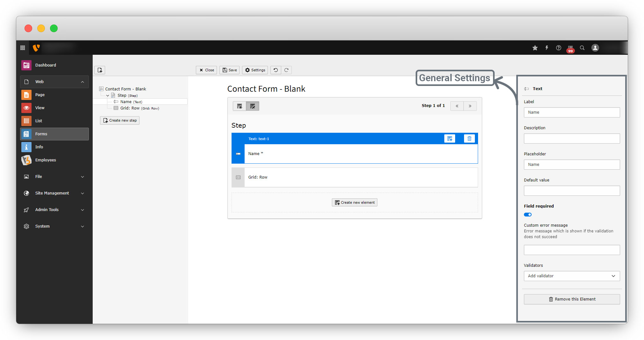The width and height of the screenshot is (644, 340).
Task: Click the Save button
Action: [x=230, y=70]
